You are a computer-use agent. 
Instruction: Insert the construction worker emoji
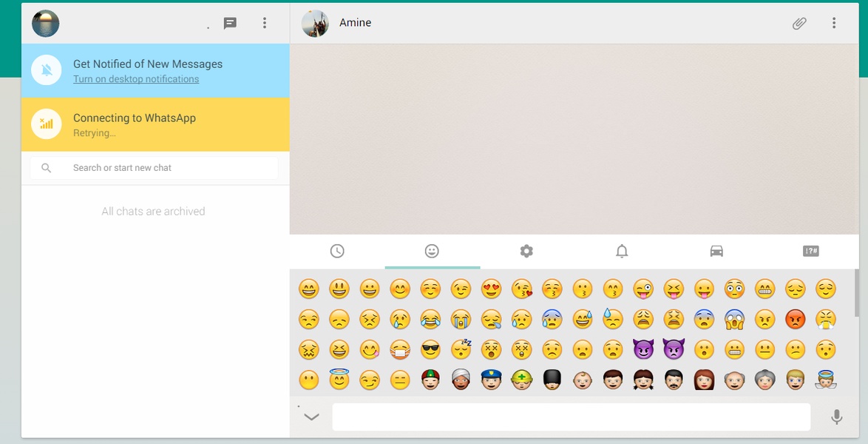tap(521, 380)
